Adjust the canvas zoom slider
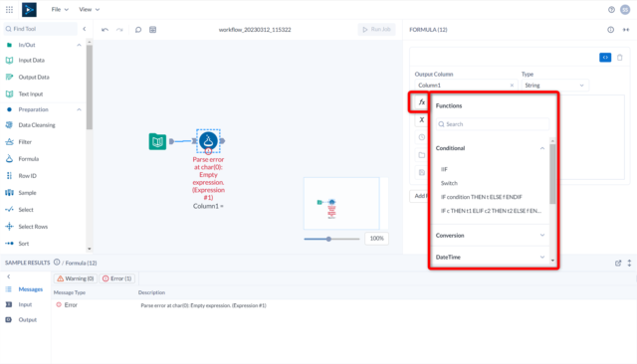The height and width of the screenshot is (364, 637). (x=328, y=239)
